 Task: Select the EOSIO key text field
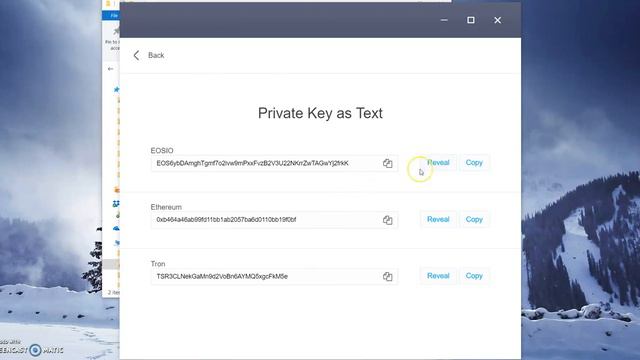(x=274, y=163)
